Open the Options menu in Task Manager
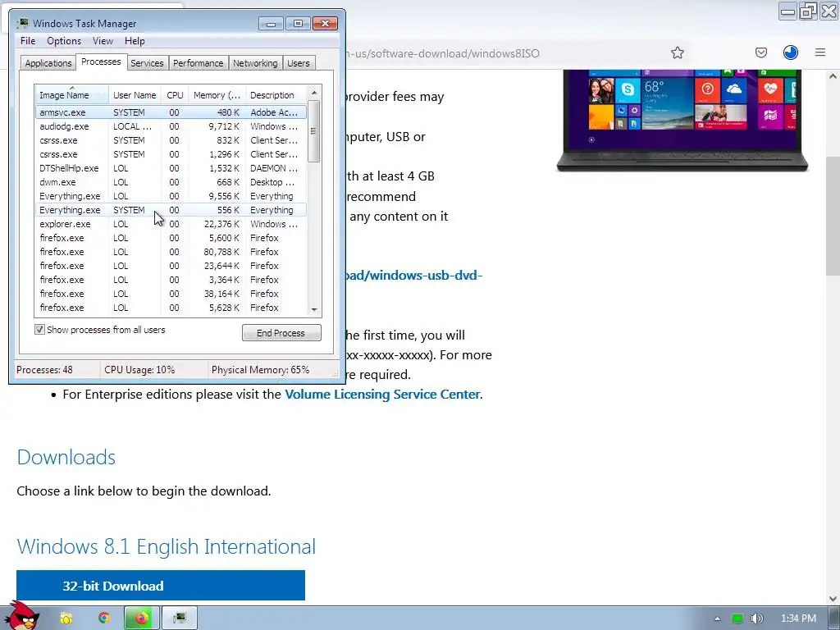The image size is (840, 630). [64, 41]
